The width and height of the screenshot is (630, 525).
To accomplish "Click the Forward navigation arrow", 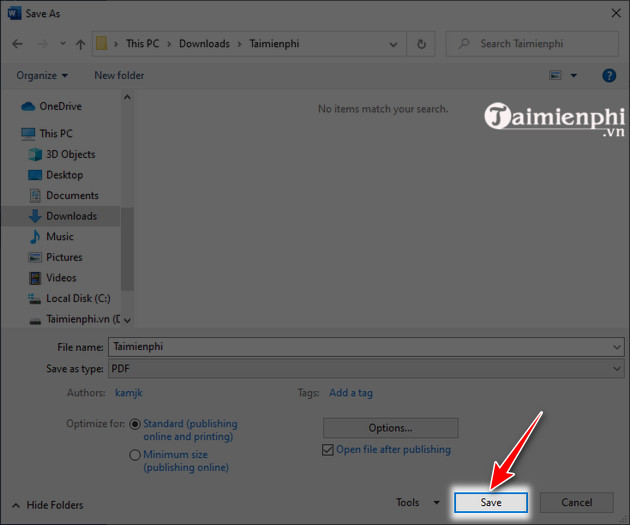I will [x=42, y=44].
